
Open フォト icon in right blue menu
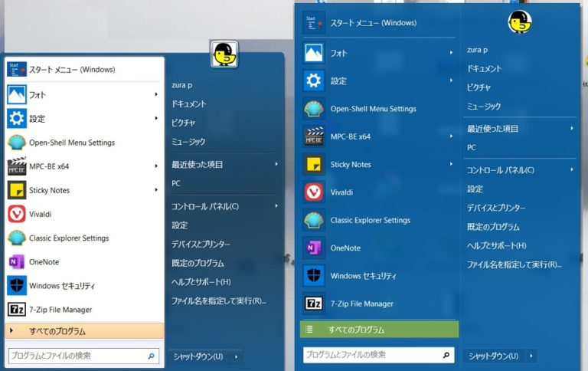tap(313, 53)
